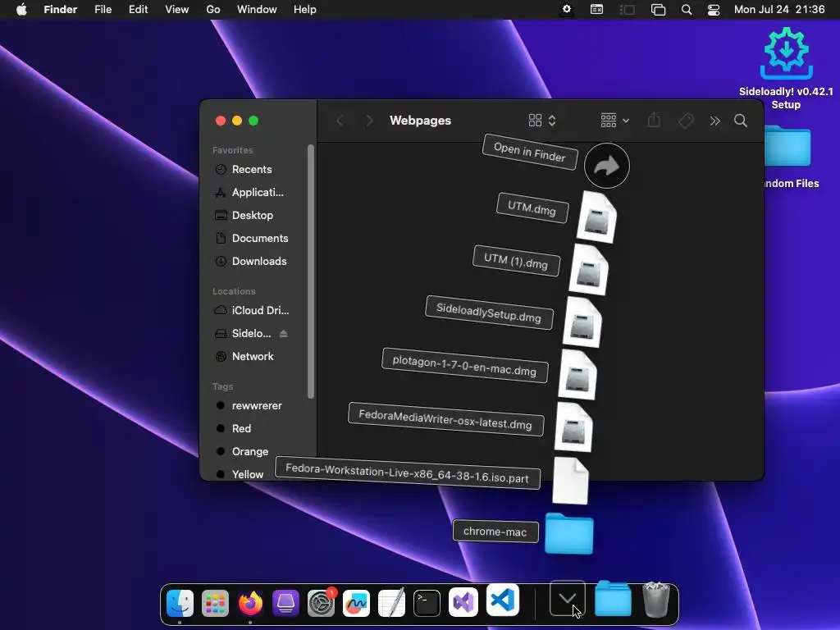Minimize the Webpages Finder window
Image resolution: width=840 pixels, height=630 pixels.
(237, 121)
